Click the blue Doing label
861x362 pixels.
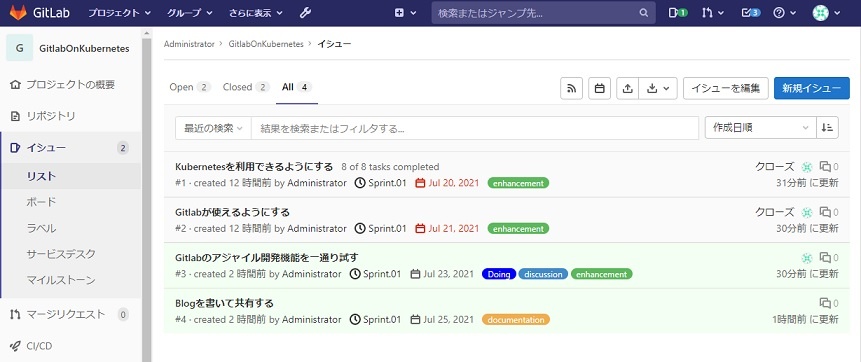tap(499, 274)
